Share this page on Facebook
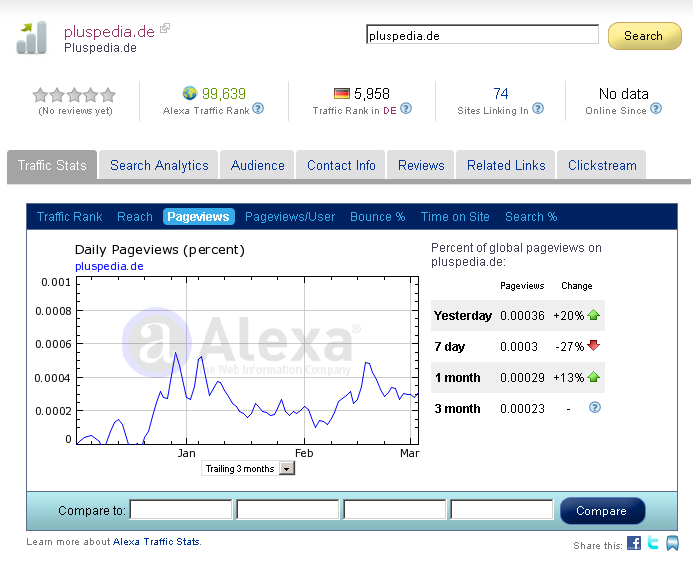Viewport: 693px width, 566px height. click(x=634, y=543)
